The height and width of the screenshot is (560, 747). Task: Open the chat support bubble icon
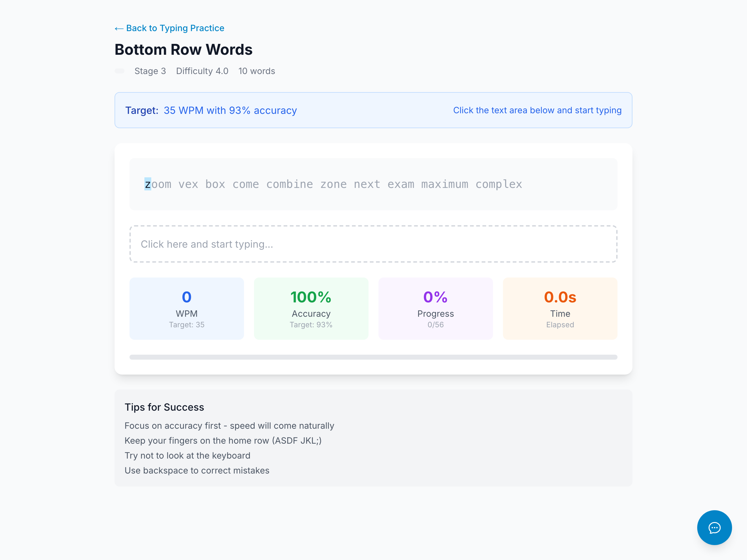(x=714, y=527)
